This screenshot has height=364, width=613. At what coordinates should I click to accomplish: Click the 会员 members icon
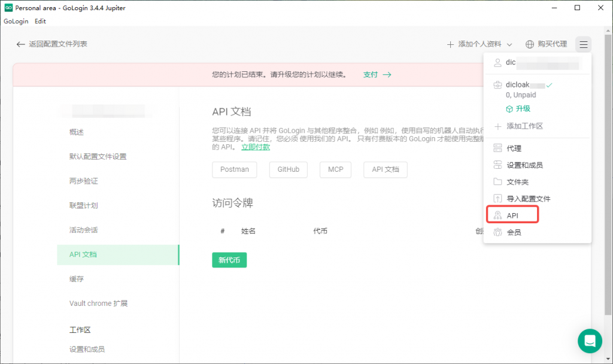pyautogui.click(x=497, y=232)
